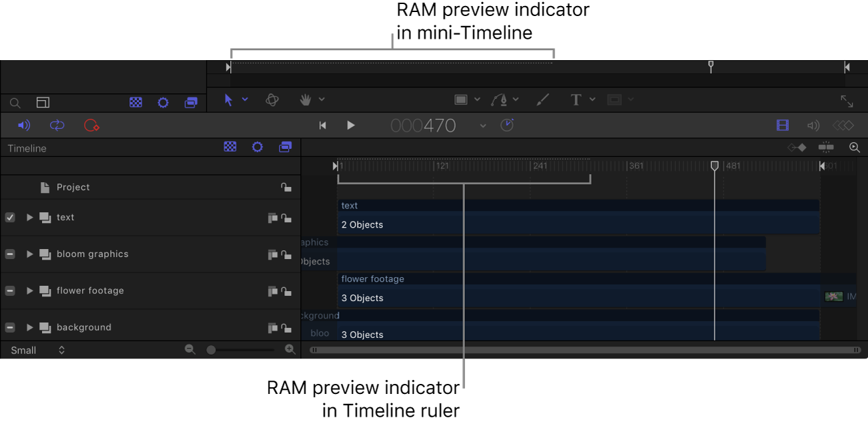This screenshot has height=426, width=868.
Task: Select the arrow Select/Transform tool
Action: tap(229, 99)
